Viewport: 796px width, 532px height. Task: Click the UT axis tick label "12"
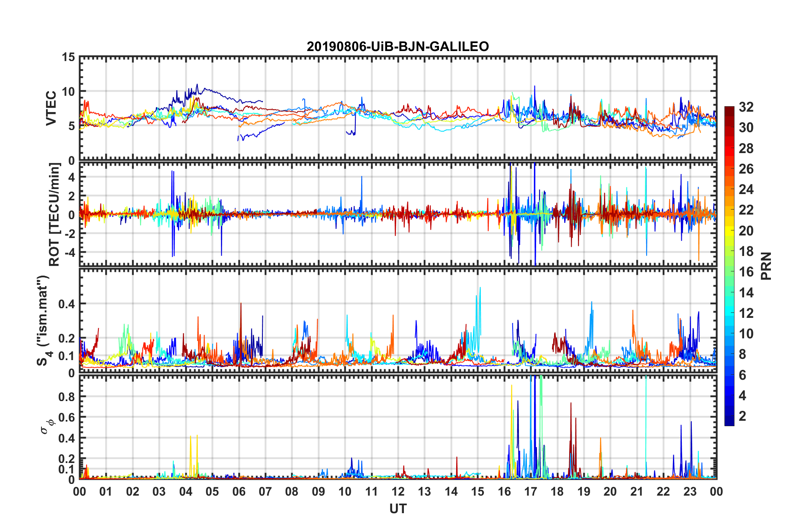pyautogui.click(x=398, y=491)
